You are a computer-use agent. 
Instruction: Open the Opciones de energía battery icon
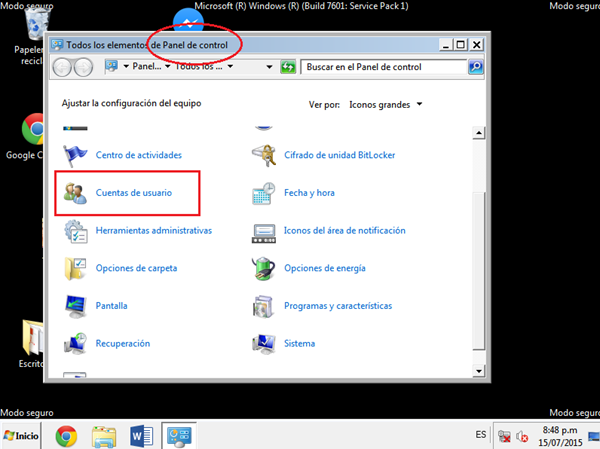click(263, 268)
